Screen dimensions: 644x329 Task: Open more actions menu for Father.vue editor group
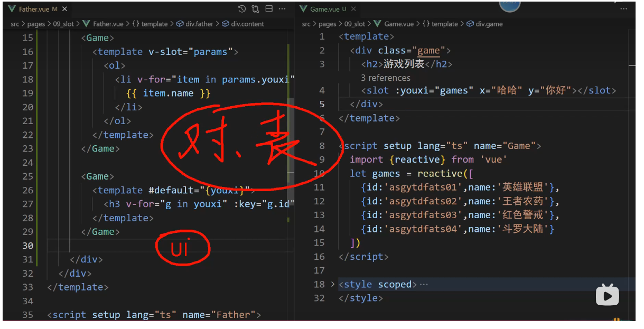(283, 9)
